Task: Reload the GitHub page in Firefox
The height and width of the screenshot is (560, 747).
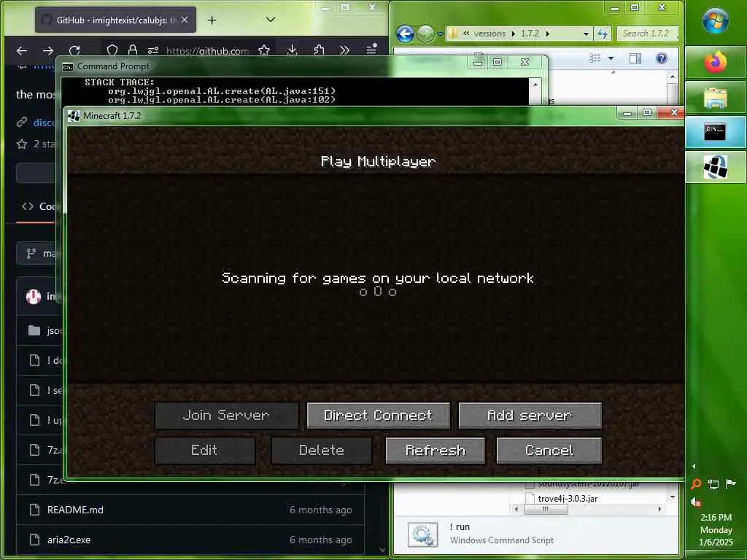Action: tap(74, 50)
